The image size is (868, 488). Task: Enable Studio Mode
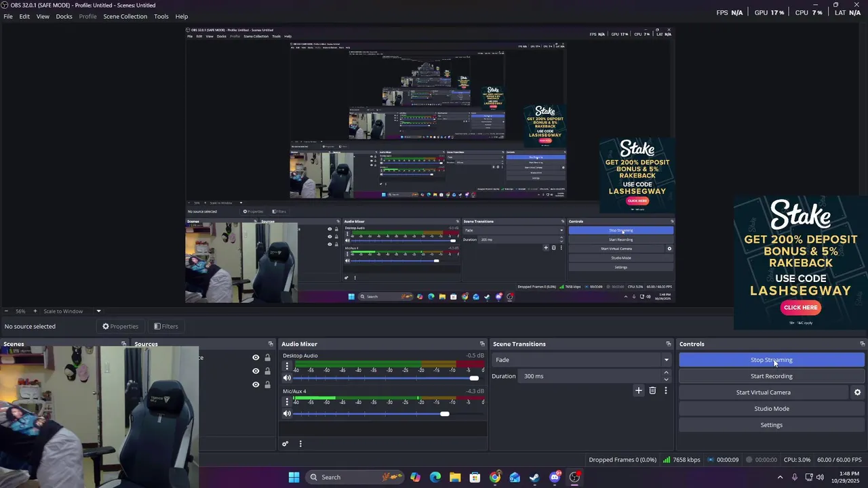coord(772,409)
